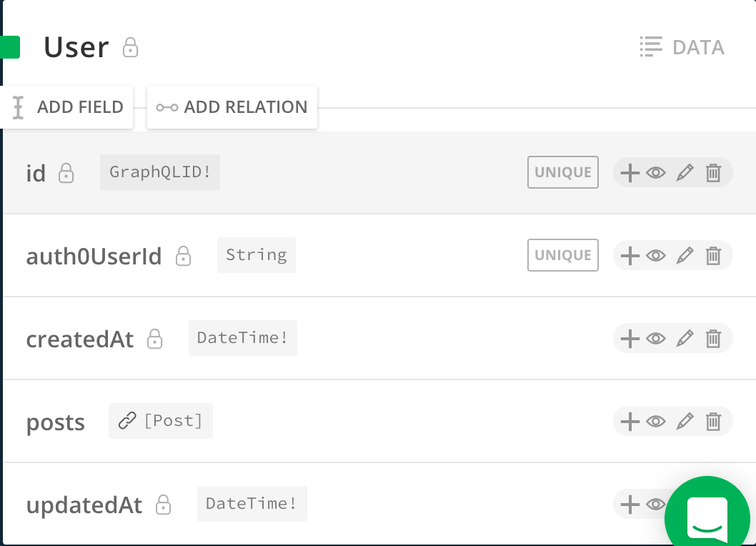
Task: Open the DateTime! type badge on createdAt
Action: coord(242,338)
